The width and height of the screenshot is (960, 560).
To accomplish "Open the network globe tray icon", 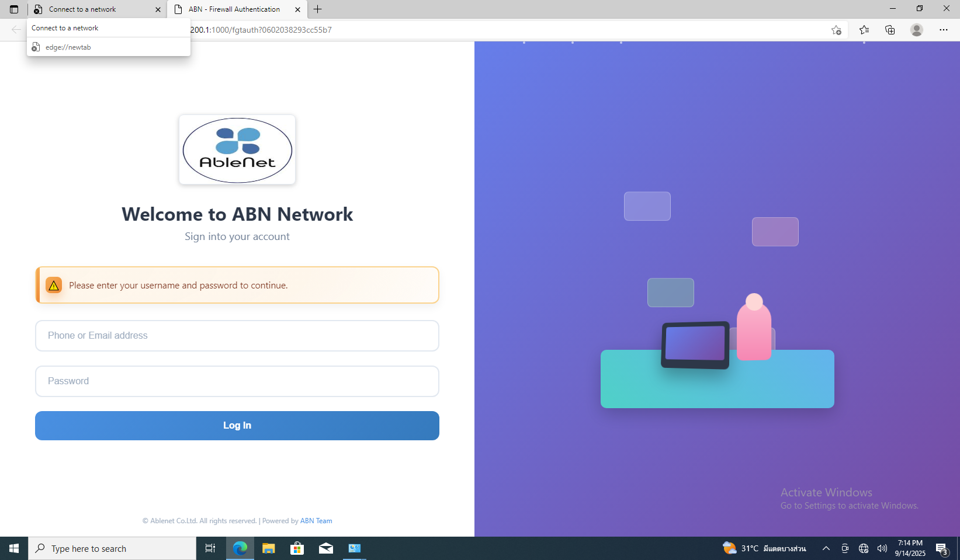I will tap(864, 548).
